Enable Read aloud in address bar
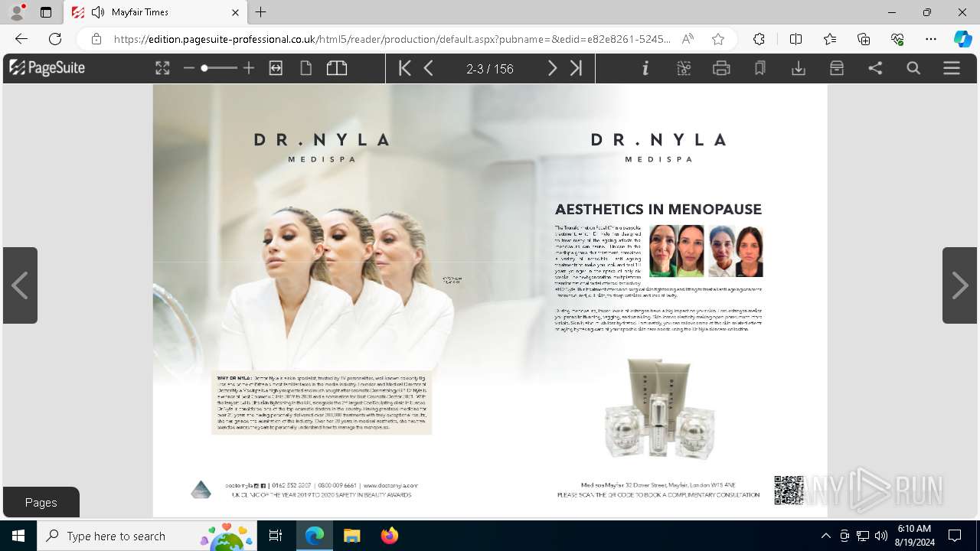This screenshot has height=551, width=980. coord(688,39)
